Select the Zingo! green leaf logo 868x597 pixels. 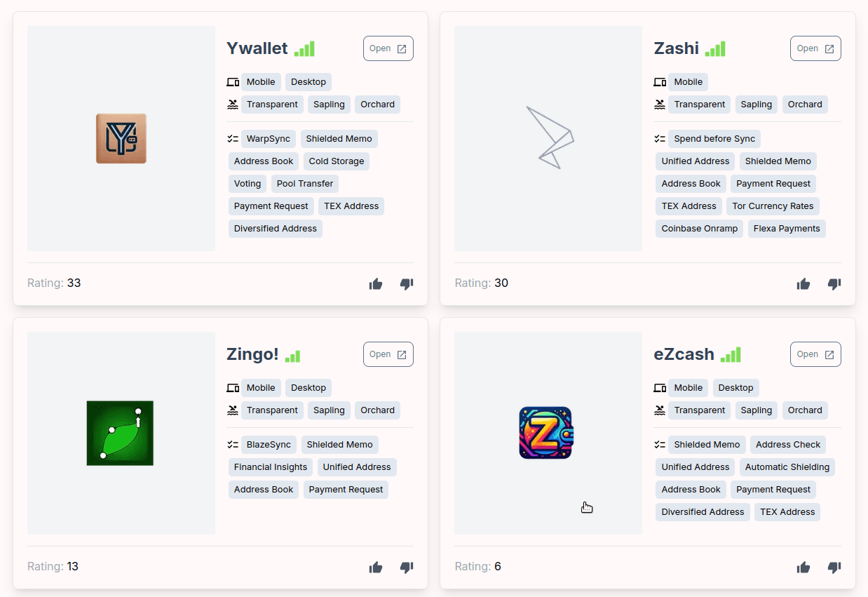point(120,433)
